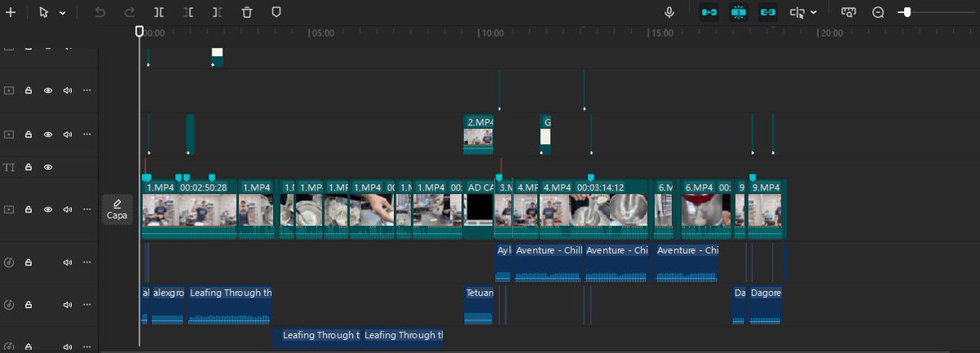This screenshot has height=353, width=980.
Task: Open the selection tool mode dropdown arrow
Action: coord(62,13)
